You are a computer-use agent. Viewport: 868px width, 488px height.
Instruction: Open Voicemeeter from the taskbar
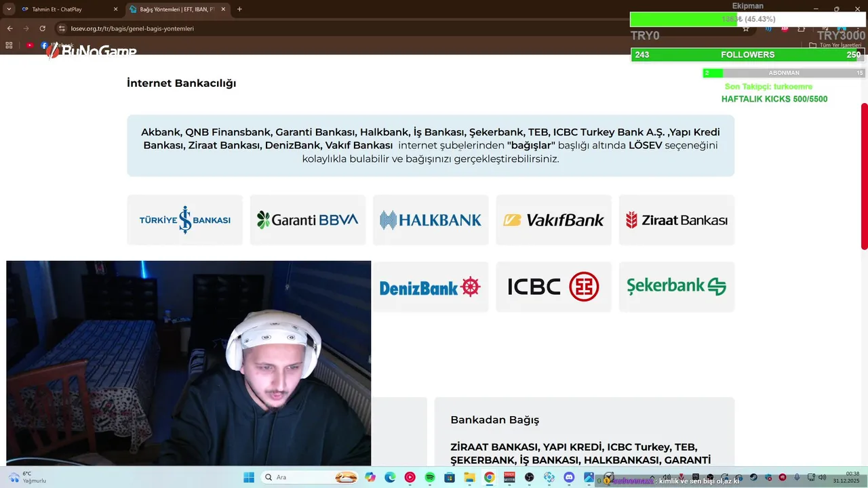click(509, 477)
